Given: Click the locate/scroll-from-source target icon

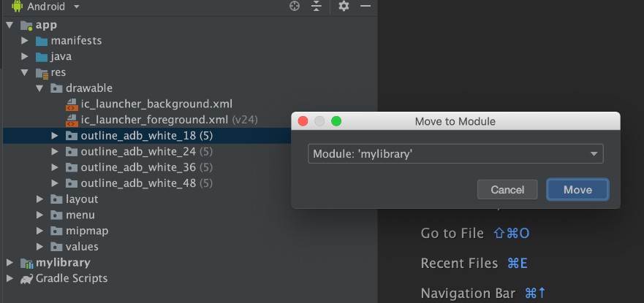Looking at the screenshot, I should pos(295,6).
